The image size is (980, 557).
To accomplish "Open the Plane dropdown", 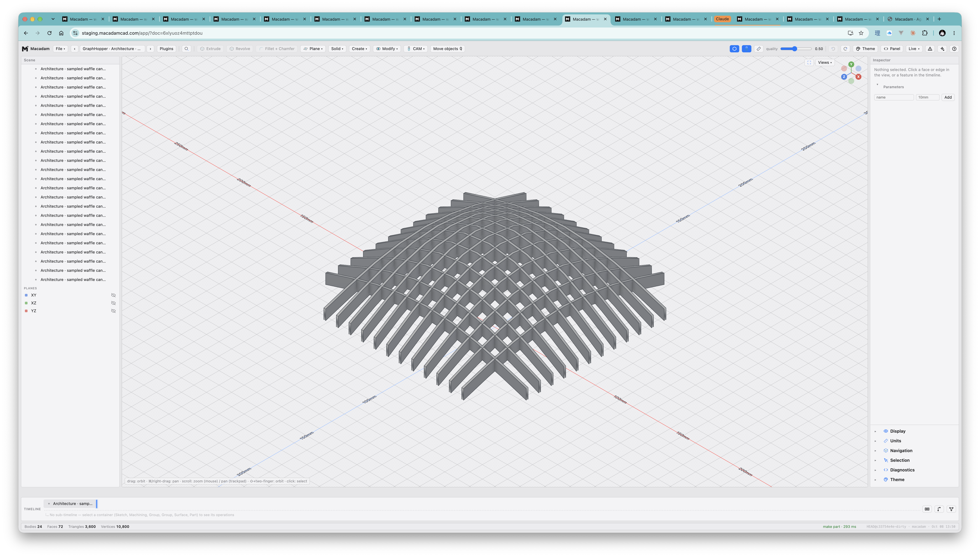I will tap(313, 49).
